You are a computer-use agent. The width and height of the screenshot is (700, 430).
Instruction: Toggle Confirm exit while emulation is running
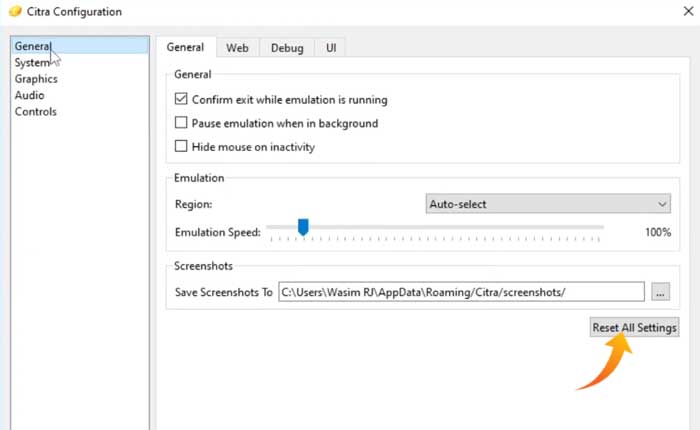pos(181,100)
